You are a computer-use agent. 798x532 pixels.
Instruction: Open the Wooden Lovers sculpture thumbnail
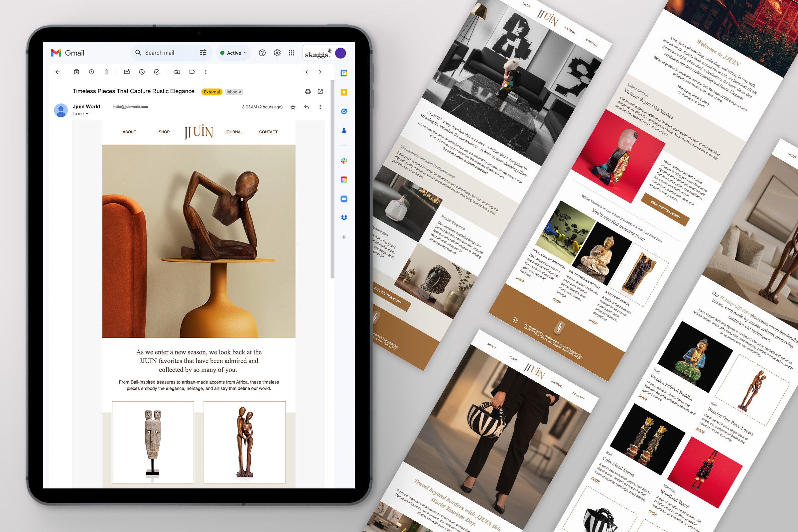245,442
